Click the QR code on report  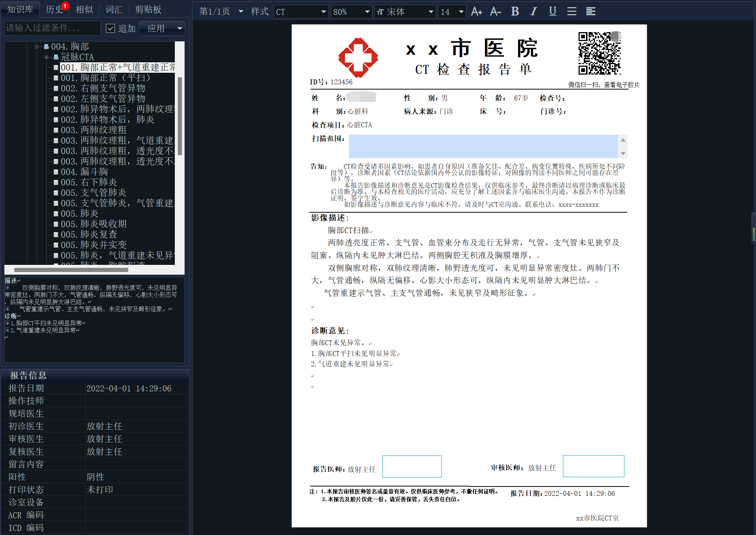(x=600, y=53)
